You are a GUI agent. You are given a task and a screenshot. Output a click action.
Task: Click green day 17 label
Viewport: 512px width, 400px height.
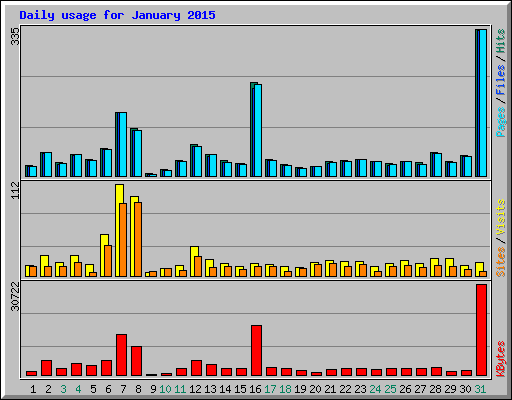[x=270, y=389]
